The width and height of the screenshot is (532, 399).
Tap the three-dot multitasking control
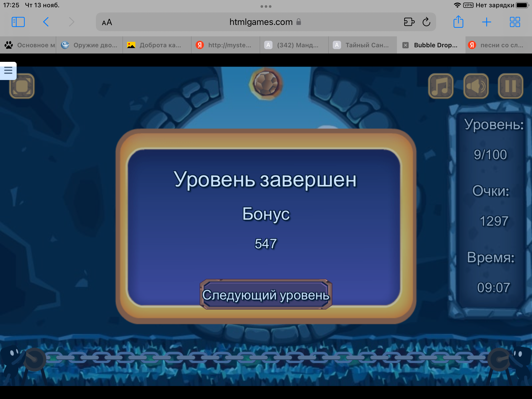(x=266, y=6)
